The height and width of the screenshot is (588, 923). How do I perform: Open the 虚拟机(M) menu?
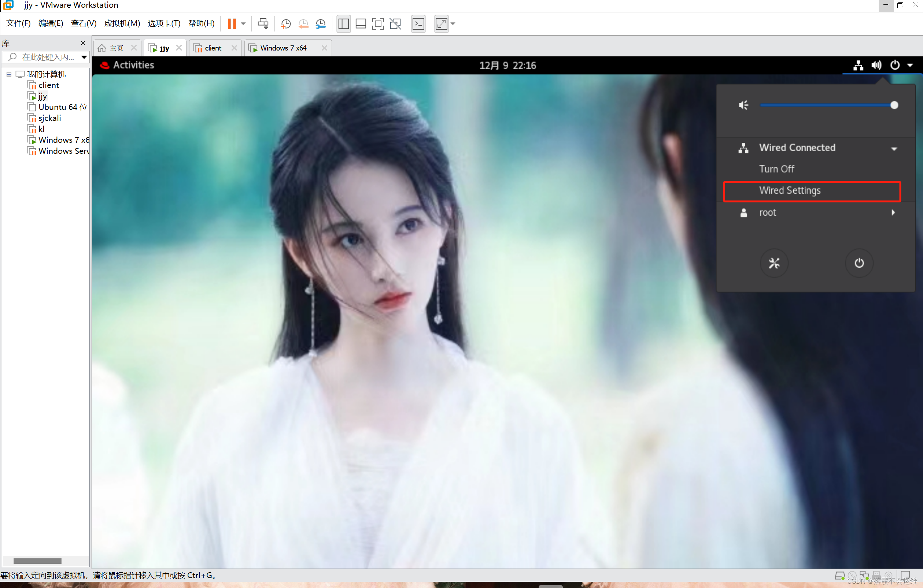122,23
